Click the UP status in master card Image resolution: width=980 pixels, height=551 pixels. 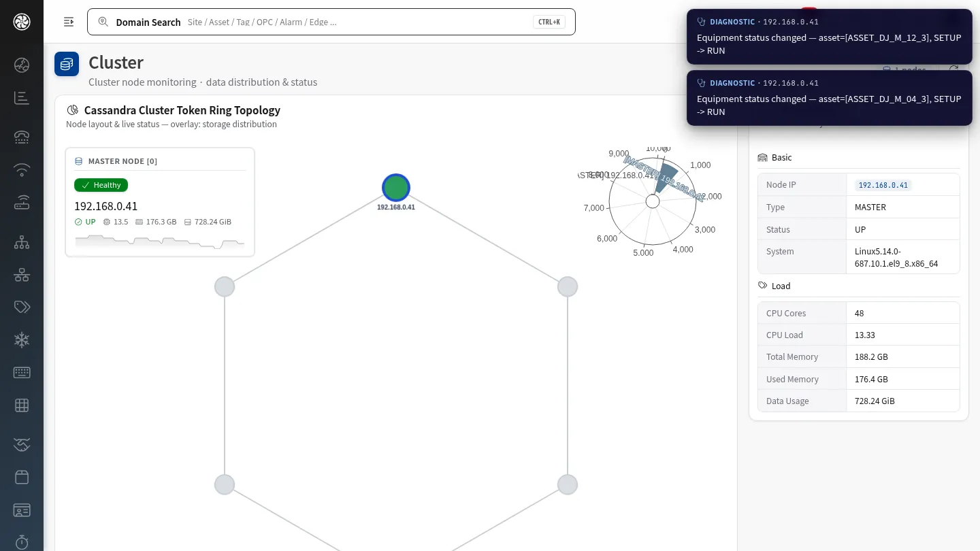85,222
